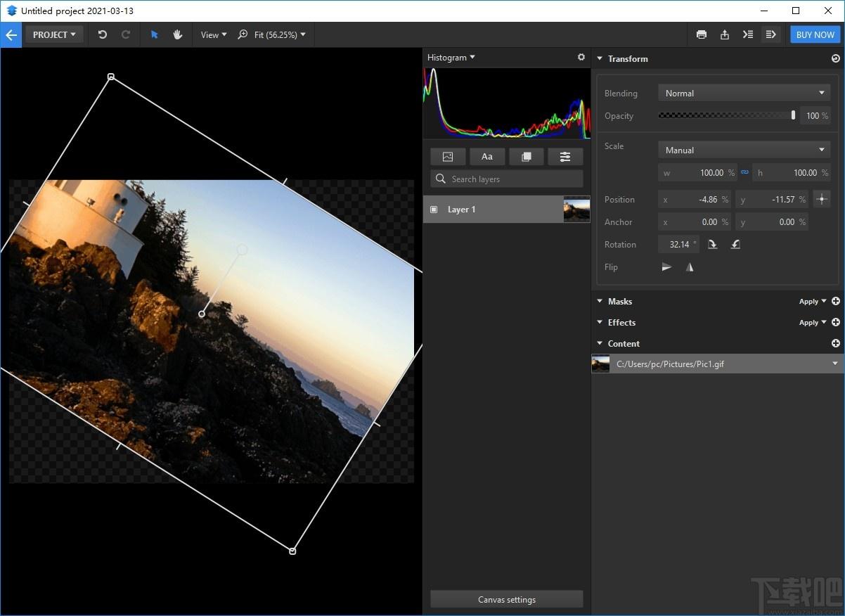Click the export icon in toolbar
This screenshot has height=616, width=845.
[x=725, y=34]
